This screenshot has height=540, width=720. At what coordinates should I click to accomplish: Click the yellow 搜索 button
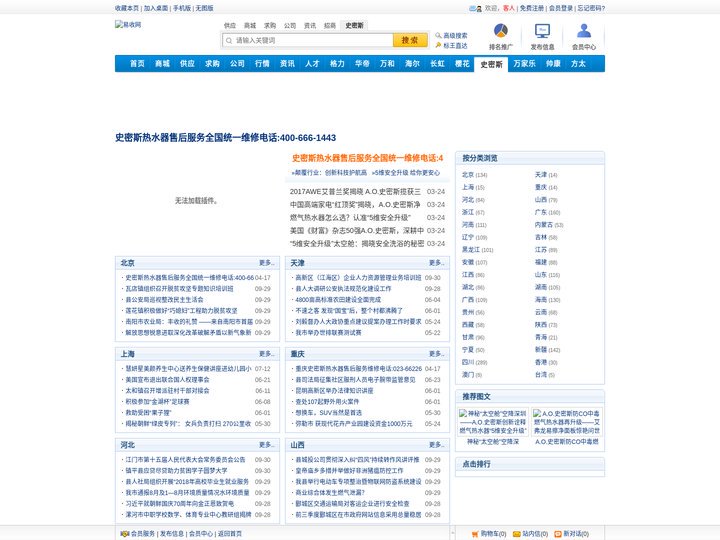point(410,40)
